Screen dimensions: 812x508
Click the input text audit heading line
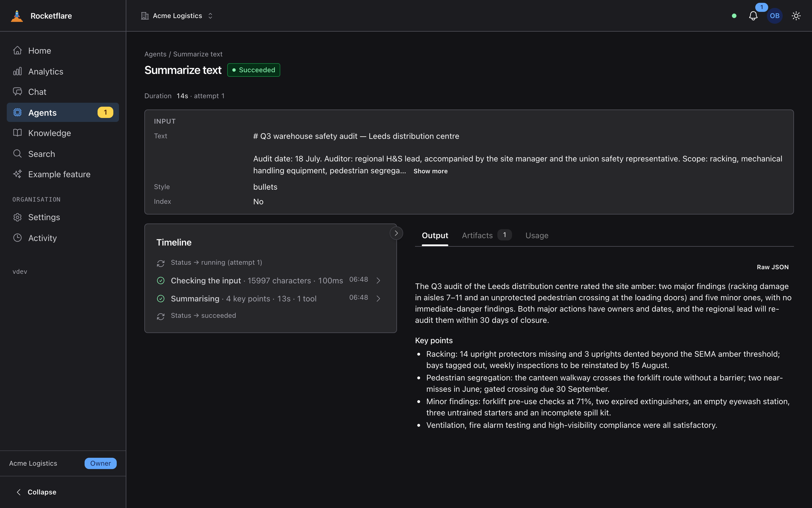[356, 136]
